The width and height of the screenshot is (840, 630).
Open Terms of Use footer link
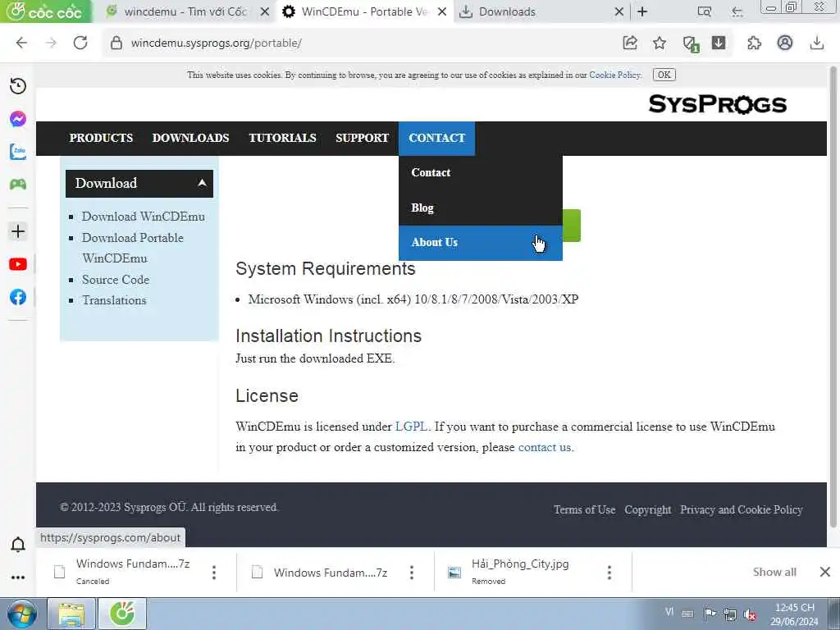point(584,509)
